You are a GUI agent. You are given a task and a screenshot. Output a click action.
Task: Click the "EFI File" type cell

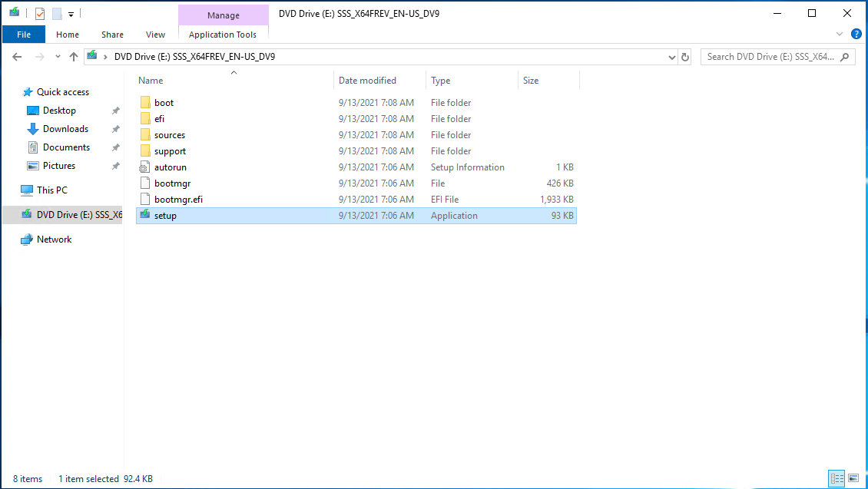click(445, 199)
